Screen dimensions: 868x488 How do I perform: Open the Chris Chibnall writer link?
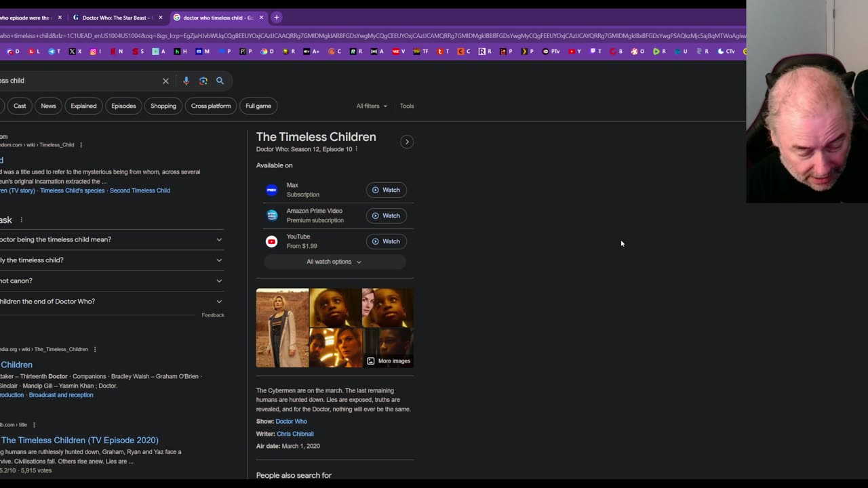(295, 434)
